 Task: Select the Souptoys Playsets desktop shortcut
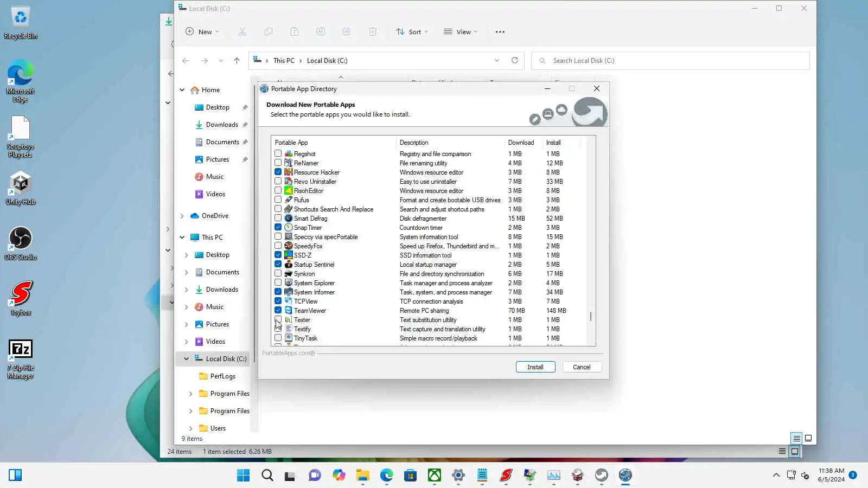click(21, 137)
